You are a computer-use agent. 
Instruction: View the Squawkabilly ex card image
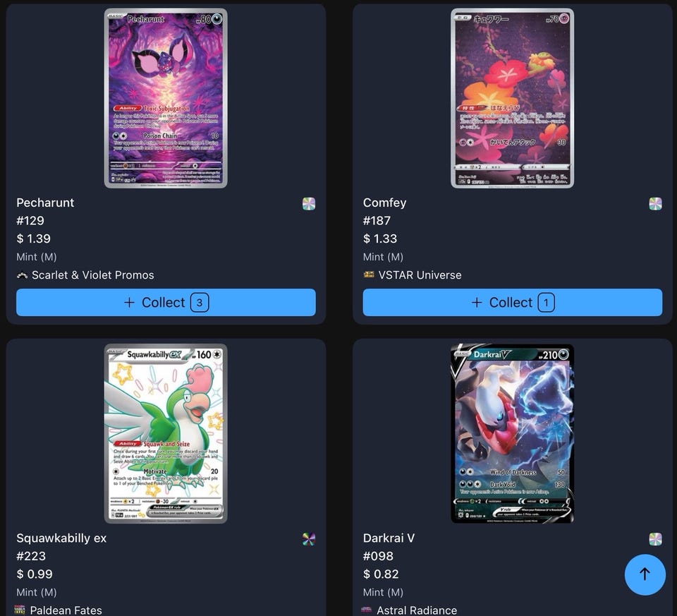pos(166,434)
